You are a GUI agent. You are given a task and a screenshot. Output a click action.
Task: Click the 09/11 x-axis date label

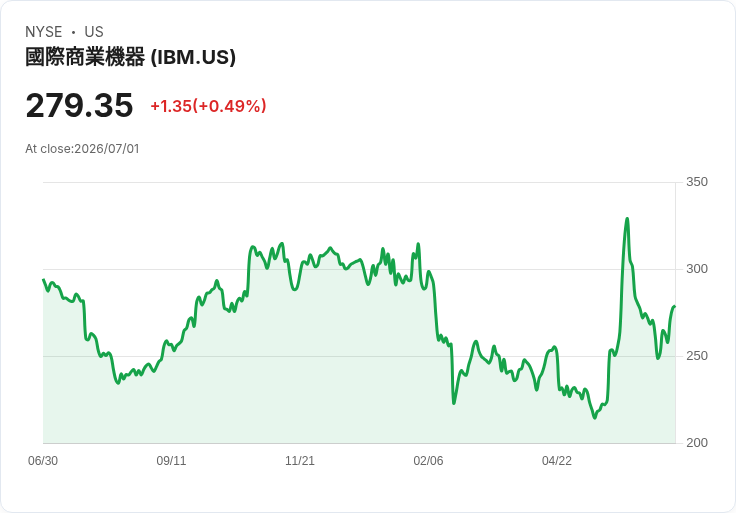171,461
